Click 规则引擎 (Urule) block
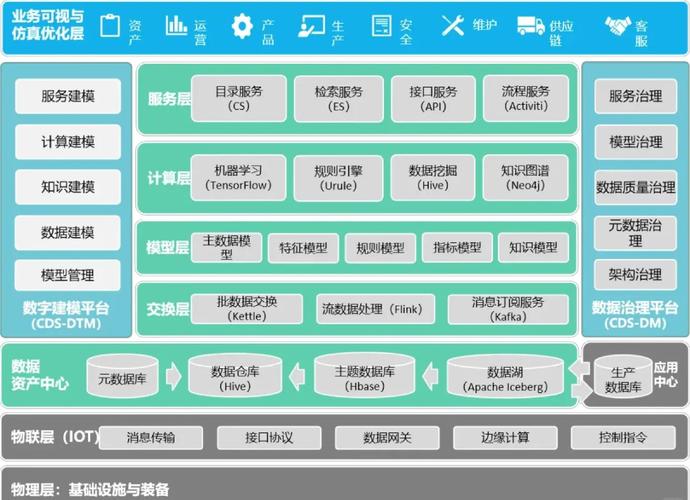Image resolution: width=690 pixels, height=500 pixels. [x=338, y=178]
